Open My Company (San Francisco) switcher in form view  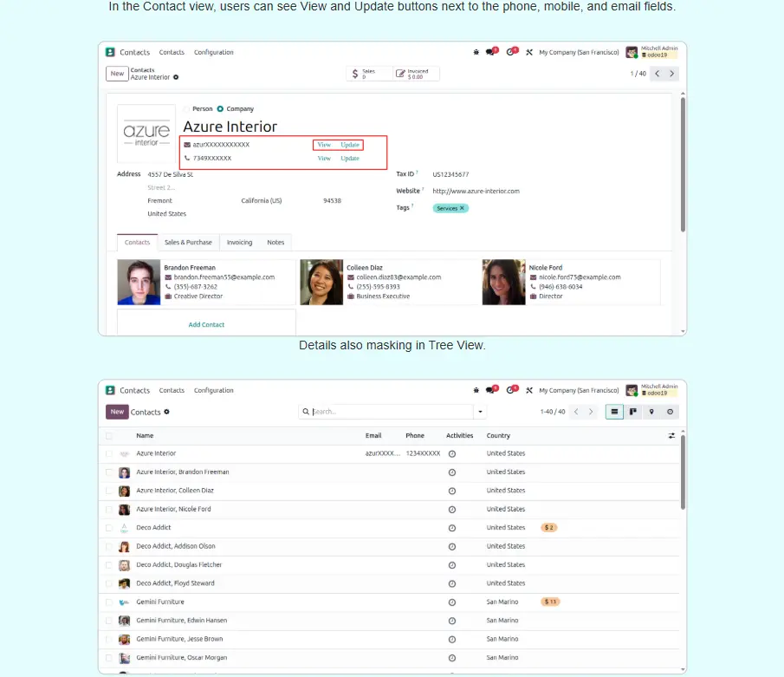[579, 52]
